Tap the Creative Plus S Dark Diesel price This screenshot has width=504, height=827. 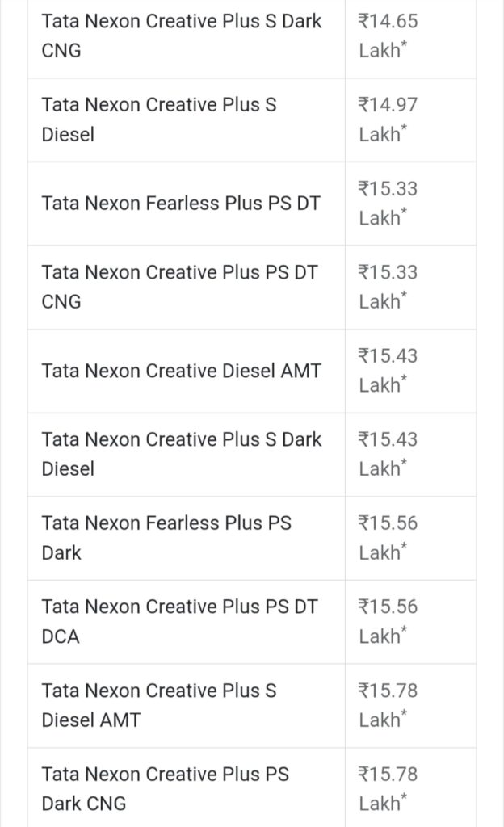pyautogui.click(x=388, y=454)
